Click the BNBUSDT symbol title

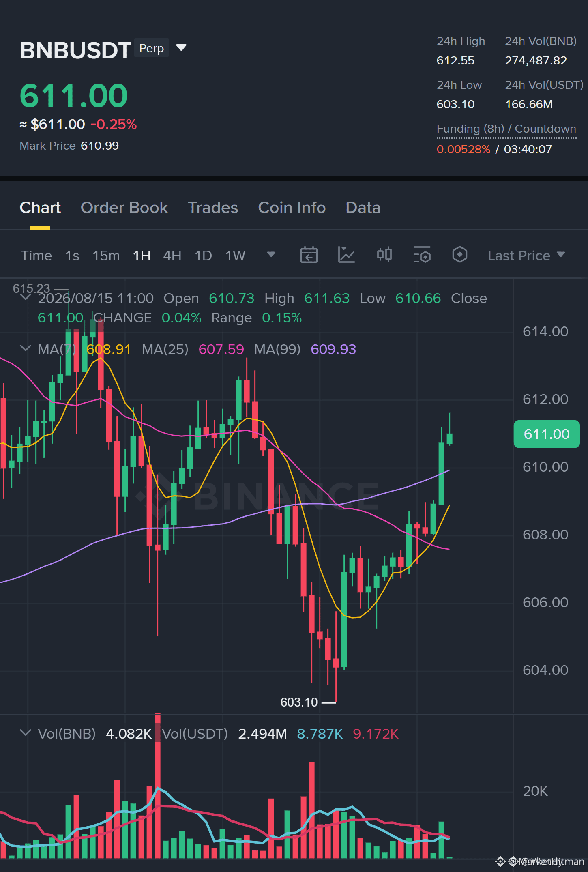(x=75, y=50)
